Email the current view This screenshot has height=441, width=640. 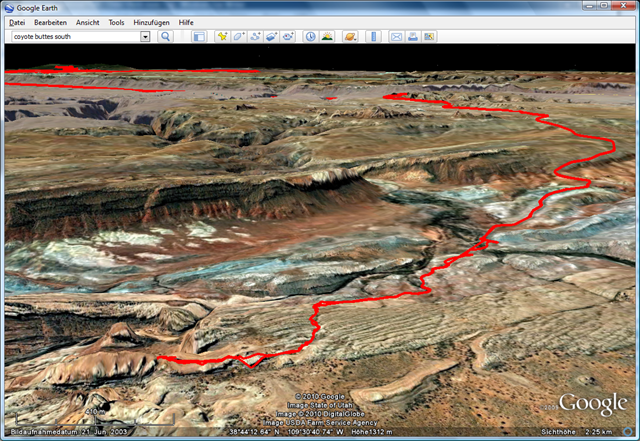(x=396, y=36)
